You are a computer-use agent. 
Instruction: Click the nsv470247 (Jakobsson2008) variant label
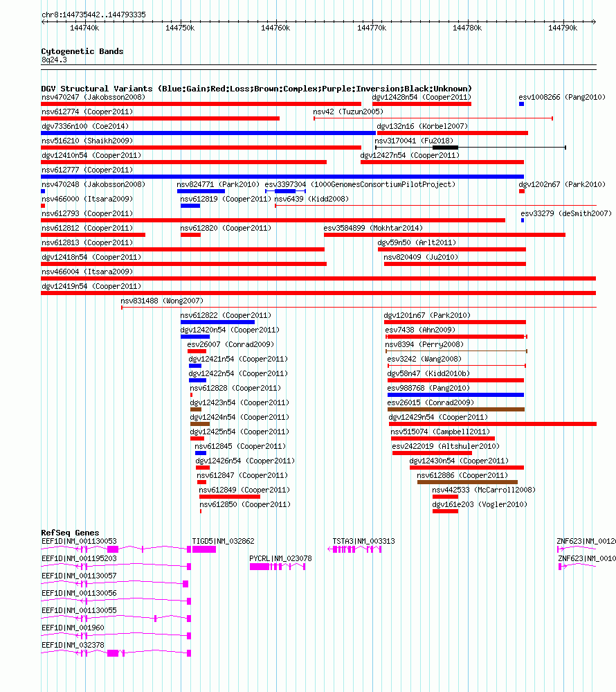pos(93,97)
